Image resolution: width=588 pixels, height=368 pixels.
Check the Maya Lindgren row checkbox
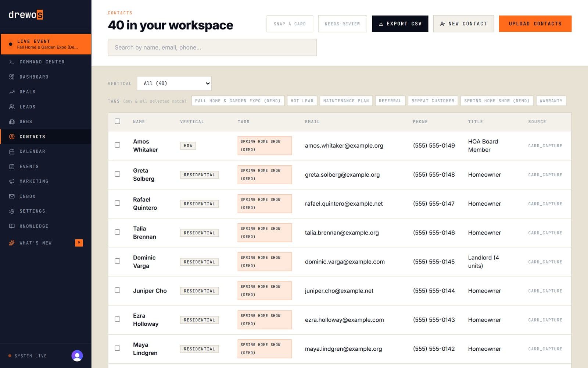117,348
